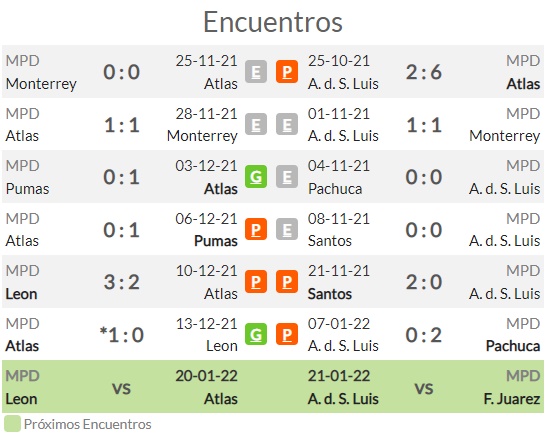Open the 2:6 score of A. d. S. Luis vs Atlas
This screenshot has width=545, height=435.
pyautogui.click(x=424, y=72)
